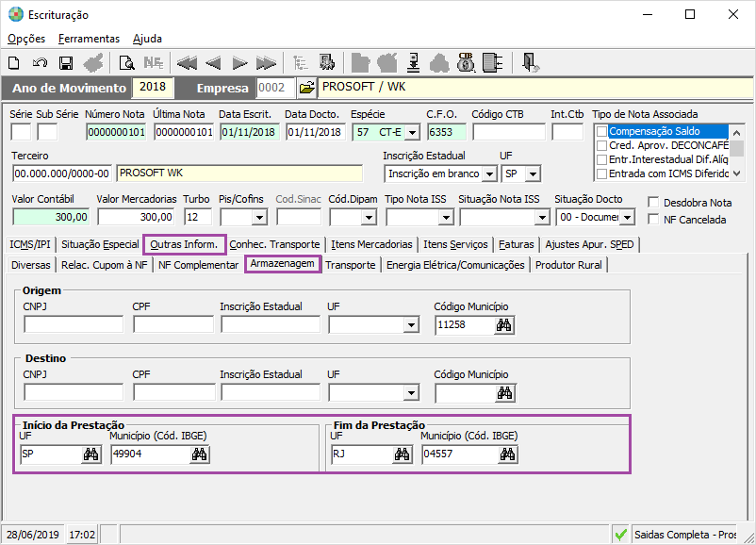Expand the Origem UF dropdown

tap(411, 325)
